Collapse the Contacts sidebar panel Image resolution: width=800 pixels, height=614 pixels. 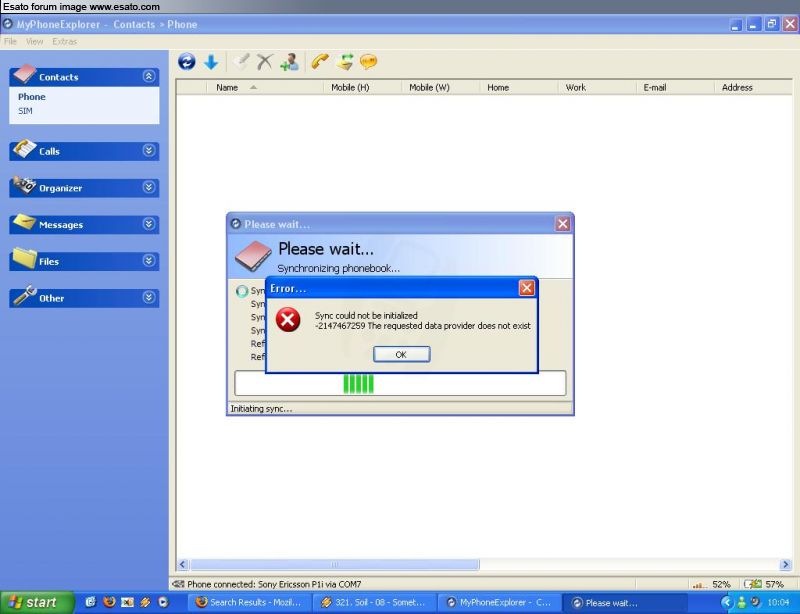click(x=148, y=77)
